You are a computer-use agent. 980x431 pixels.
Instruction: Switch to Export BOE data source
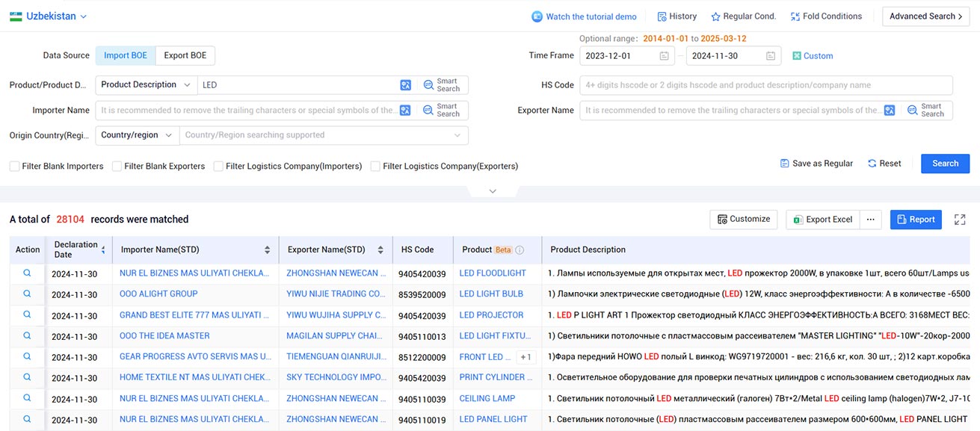click(x=185, y=55)
